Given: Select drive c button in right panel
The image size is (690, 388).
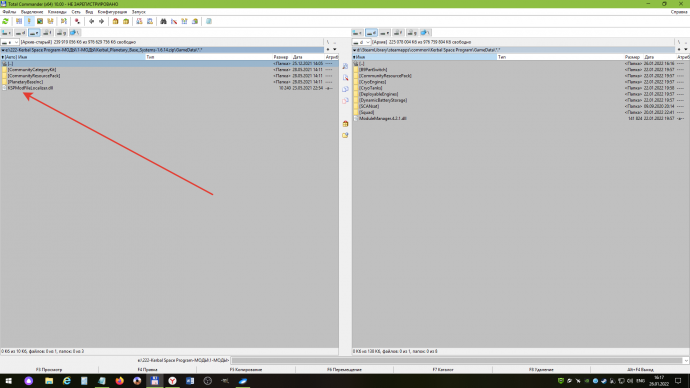Looking at the screenshot, I should pos(357,33).
